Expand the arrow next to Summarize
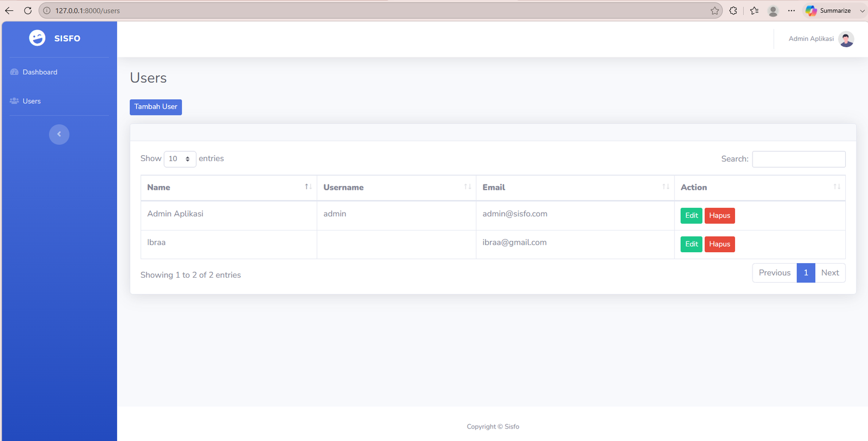868x441 pixels. click(862, 11)
